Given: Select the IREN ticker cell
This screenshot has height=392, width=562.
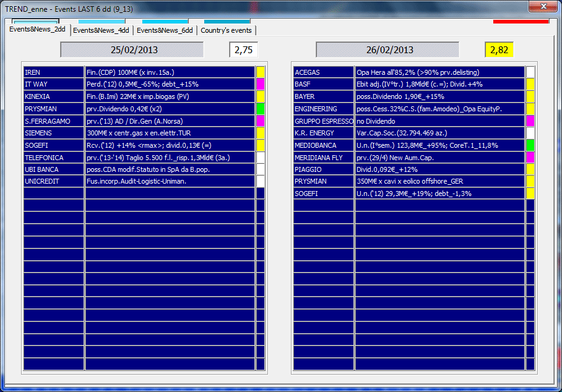Looking at the screenshot, I should [54, 72].
